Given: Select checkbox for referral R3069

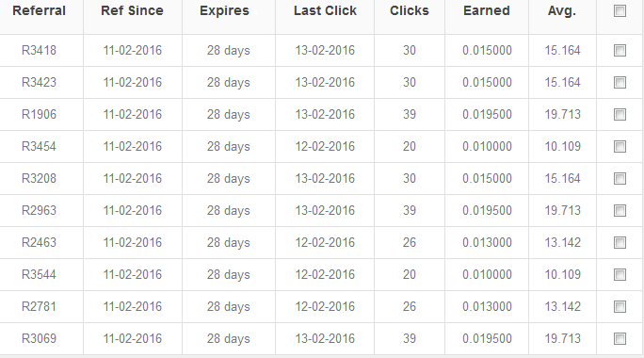Looking at the screenshot, I should [620, 339].
